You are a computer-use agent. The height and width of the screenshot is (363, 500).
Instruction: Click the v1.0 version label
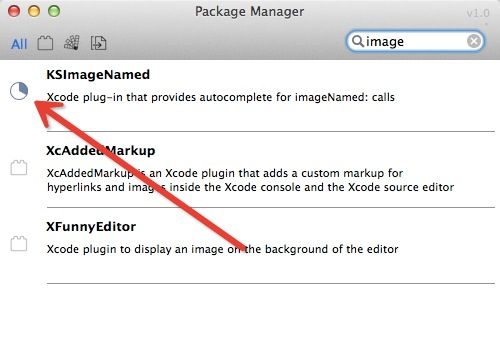point(478,13)
